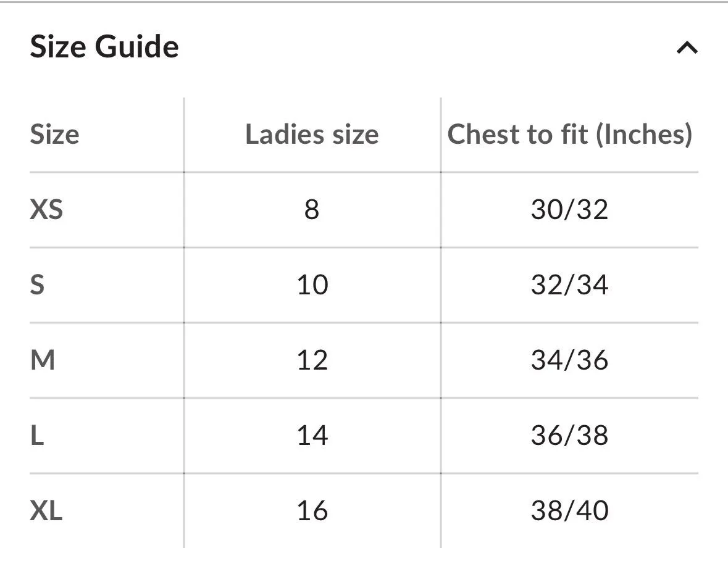Select the M size row label
Screen dimensions: 728x585
point(43,360)
